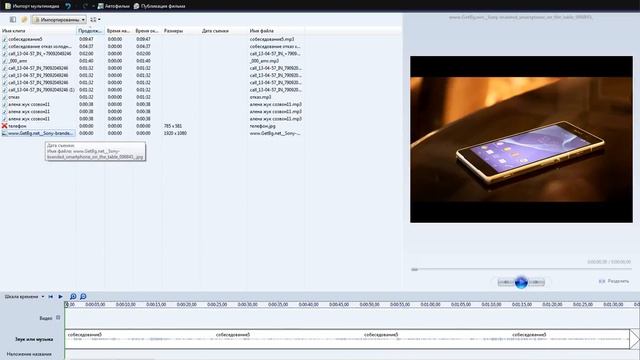
Task: Click the 0:01:30.00 mark on the timeline ruler
Action: [613, 304]
